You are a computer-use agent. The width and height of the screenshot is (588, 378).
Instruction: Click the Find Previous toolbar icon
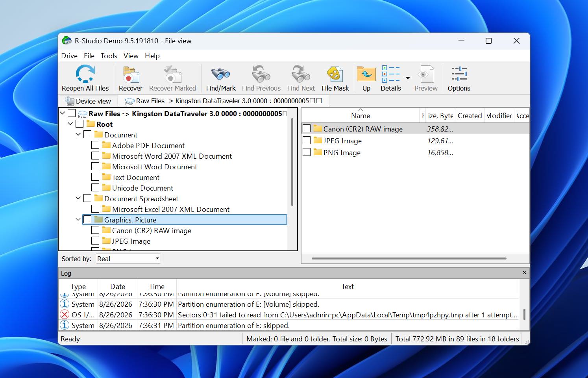261,74
